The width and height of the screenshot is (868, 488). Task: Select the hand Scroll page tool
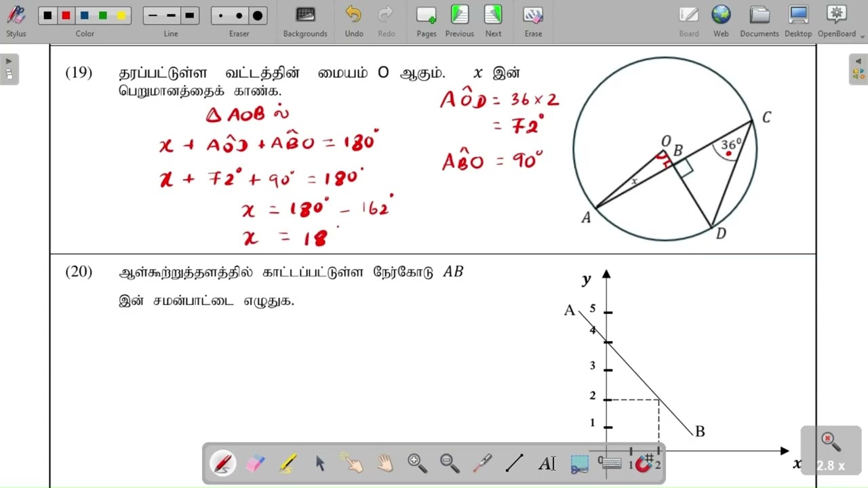(x=385, y=464)
